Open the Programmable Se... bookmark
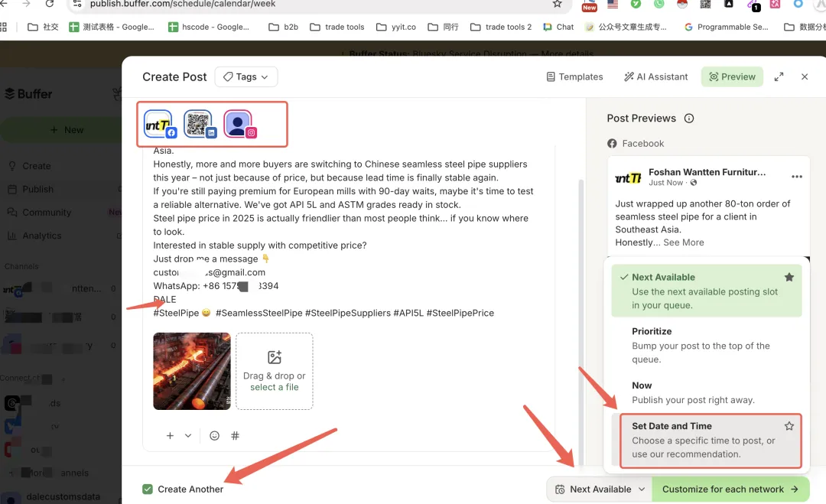 726,27
